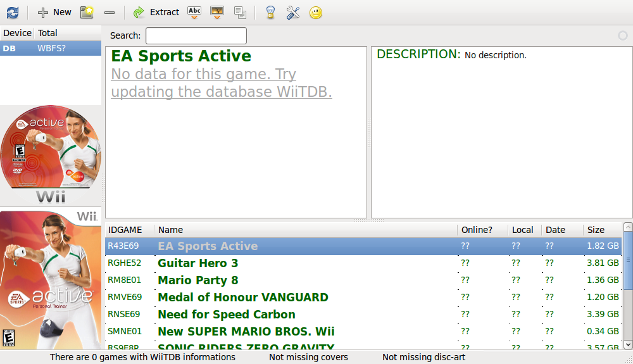Click the lightbulb tips icon

[x=270, y=13]
